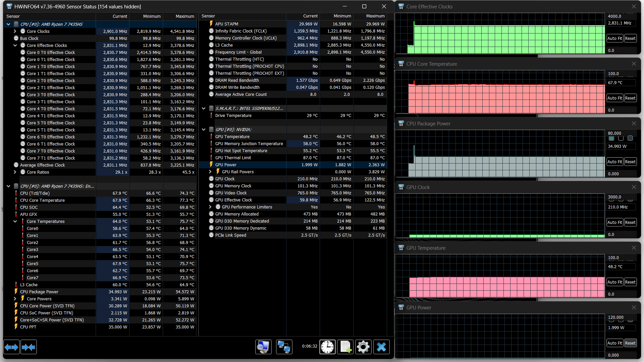The image size is (644, 362).
Task: Close the GPU Clock graph window
Action: click(634, 187)
